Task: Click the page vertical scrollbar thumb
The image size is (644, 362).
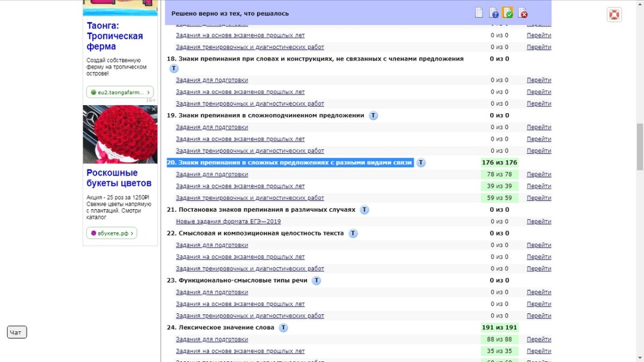Action: point(639,146)
